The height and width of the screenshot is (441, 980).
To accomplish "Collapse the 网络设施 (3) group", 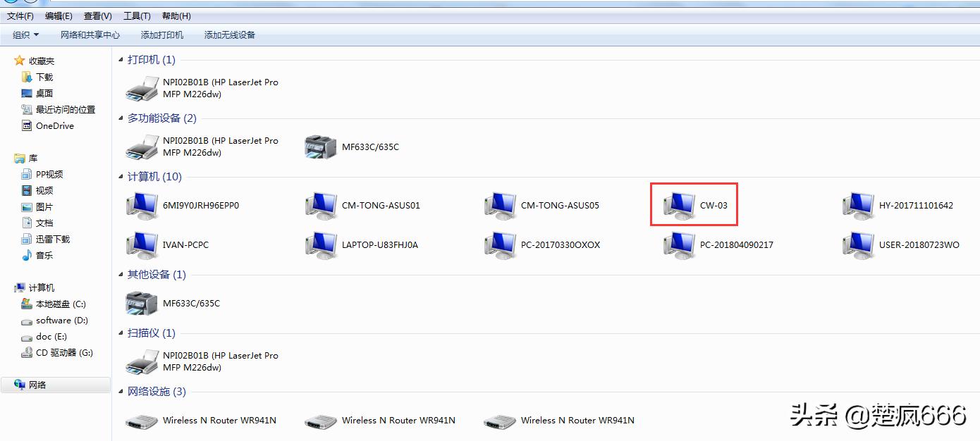I will [121, 392].
